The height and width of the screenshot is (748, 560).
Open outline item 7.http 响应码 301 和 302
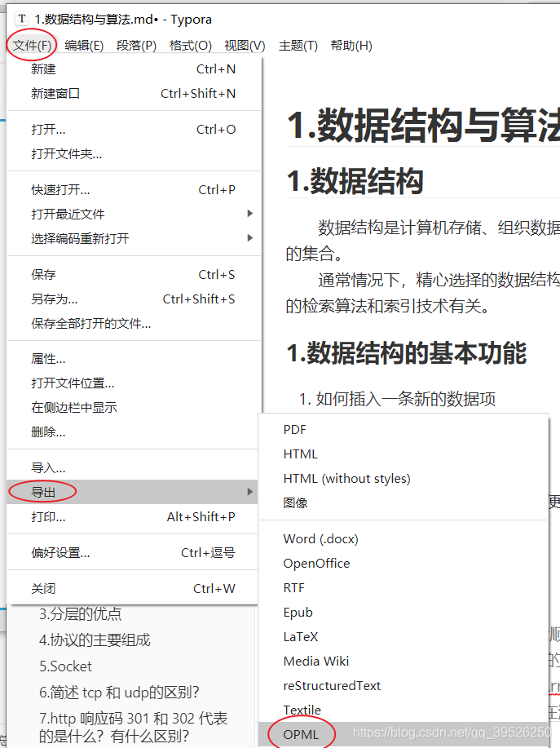tap(133, 727)
